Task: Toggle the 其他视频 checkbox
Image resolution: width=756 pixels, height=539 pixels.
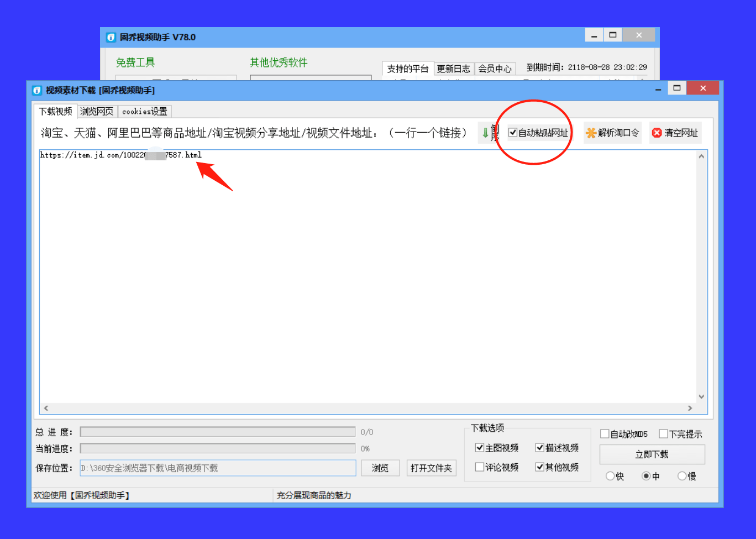Action: pos(540,467)
